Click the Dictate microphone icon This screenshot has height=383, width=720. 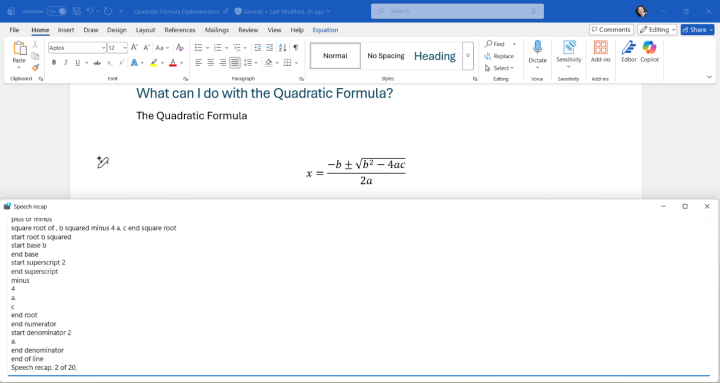(x=537, y=47)
